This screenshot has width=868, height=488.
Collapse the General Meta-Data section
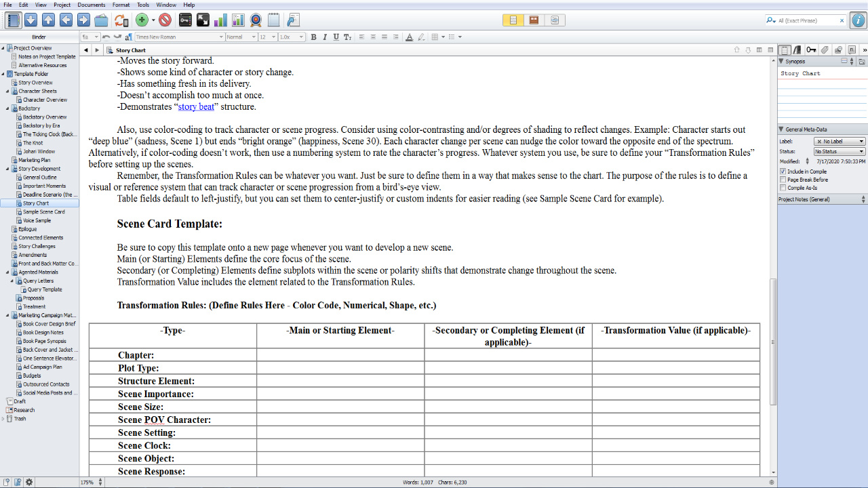782,129
